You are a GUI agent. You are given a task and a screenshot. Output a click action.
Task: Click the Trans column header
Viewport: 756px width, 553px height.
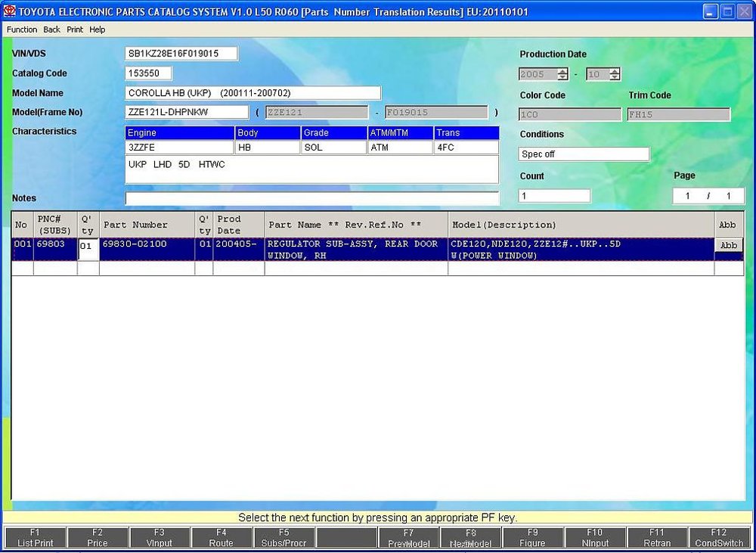coord(466,132)
